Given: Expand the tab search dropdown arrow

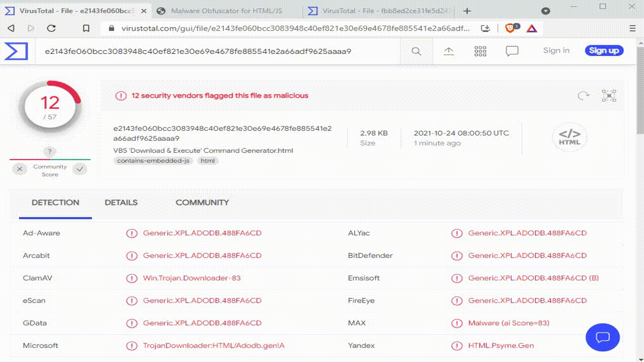Looking at the screenshot, I should [545, 11].
